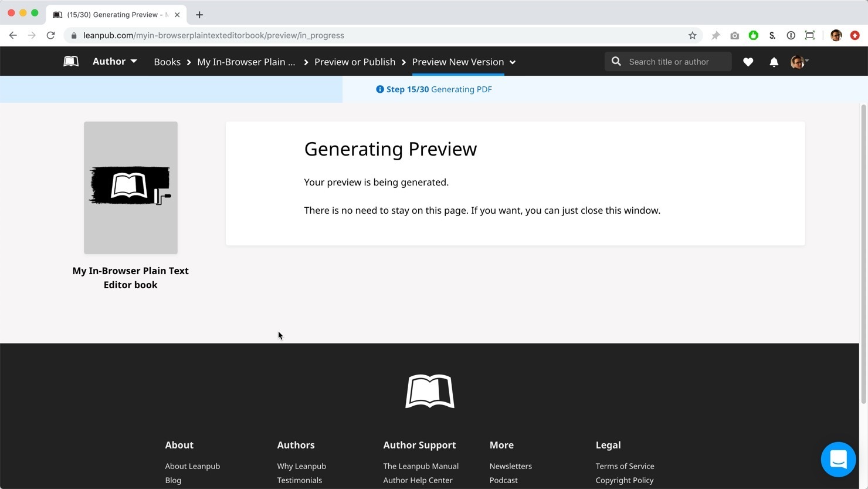This screenshot has height=489, width=868.
Task: Go to Books breadcrumb
Action: click(x=167, y=62)
